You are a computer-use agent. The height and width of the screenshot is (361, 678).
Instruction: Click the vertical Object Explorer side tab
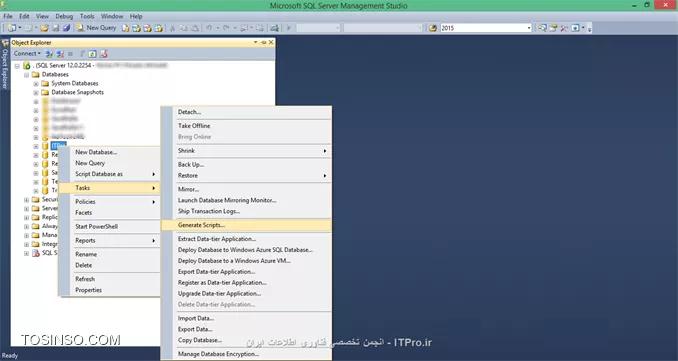[x=5, y=65]
